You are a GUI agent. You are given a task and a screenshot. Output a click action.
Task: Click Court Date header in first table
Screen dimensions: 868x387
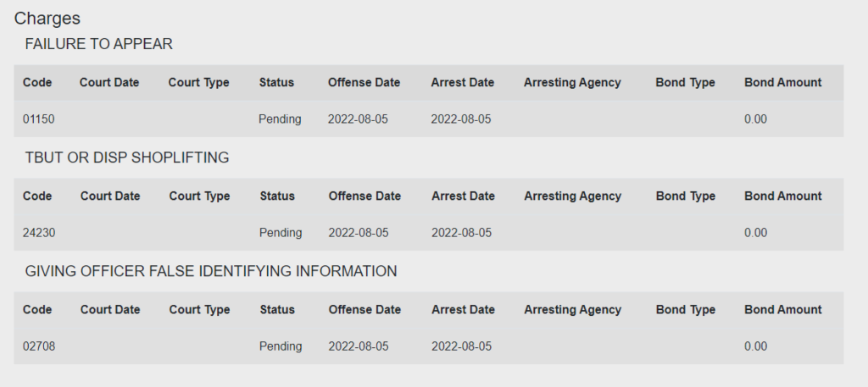point(109,82)
